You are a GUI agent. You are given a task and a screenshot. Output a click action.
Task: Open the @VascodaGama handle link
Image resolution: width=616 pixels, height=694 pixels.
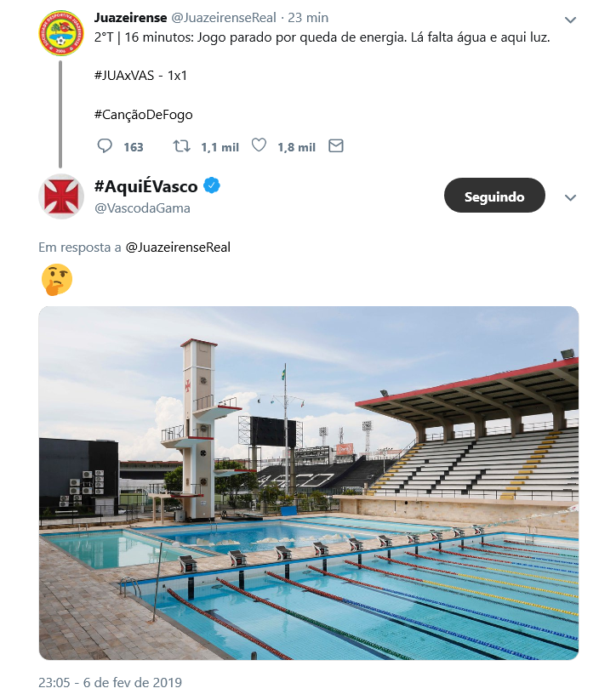tap(142, 208)
